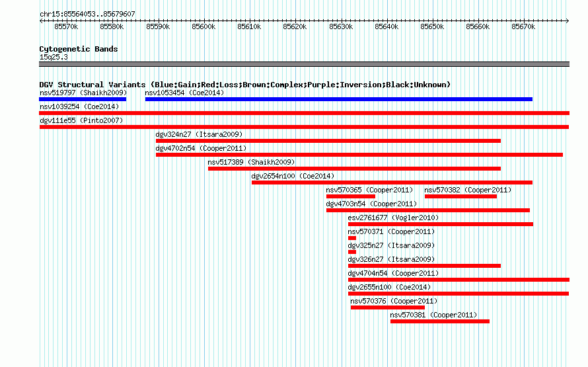Click the 85630k ruler tick label
The height and width of the screenshot is (367, 588).
click(341, 26)
